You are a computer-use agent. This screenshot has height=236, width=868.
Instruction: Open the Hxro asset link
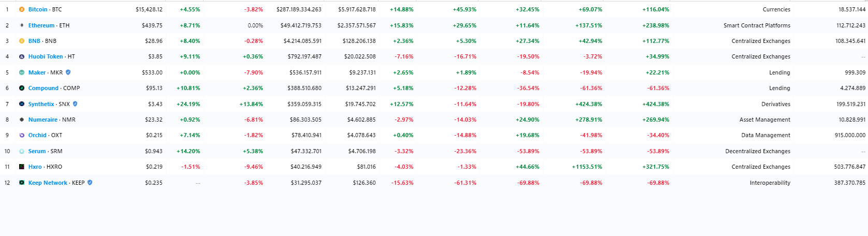coord(35,167)
